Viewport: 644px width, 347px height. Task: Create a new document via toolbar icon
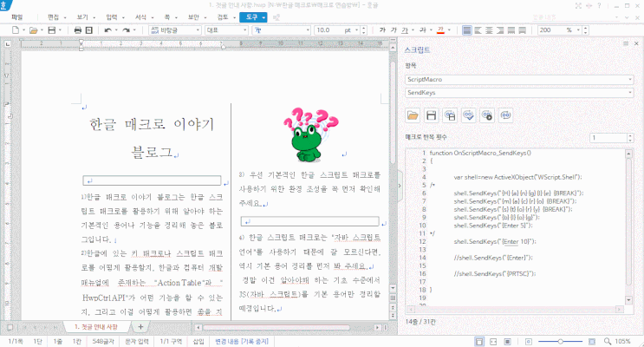(16, 30)
